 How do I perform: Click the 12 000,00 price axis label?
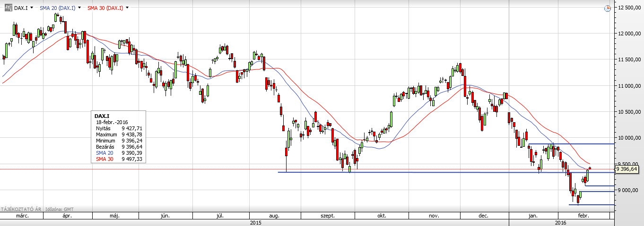pyautogui.click(x=629, y=33)
